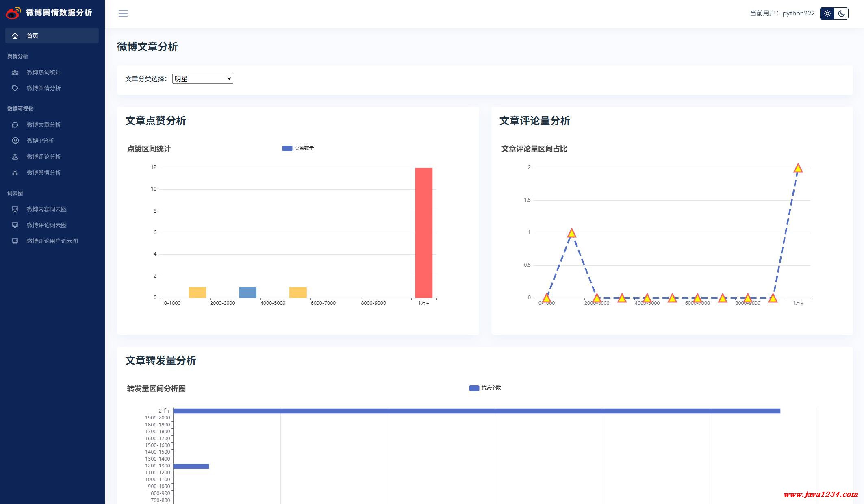Click the user circle icon for 微博IP分析
Screen dimensions: 864x504
[x=15, y=141]
